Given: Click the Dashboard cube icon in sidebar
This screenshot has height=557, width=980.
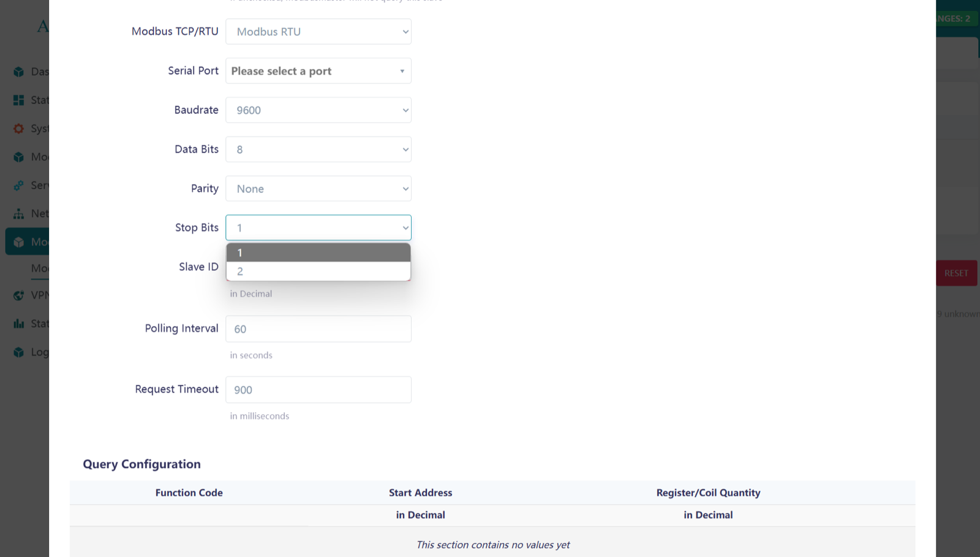Looking at the screenshot, I should click(x=19, y=72).
